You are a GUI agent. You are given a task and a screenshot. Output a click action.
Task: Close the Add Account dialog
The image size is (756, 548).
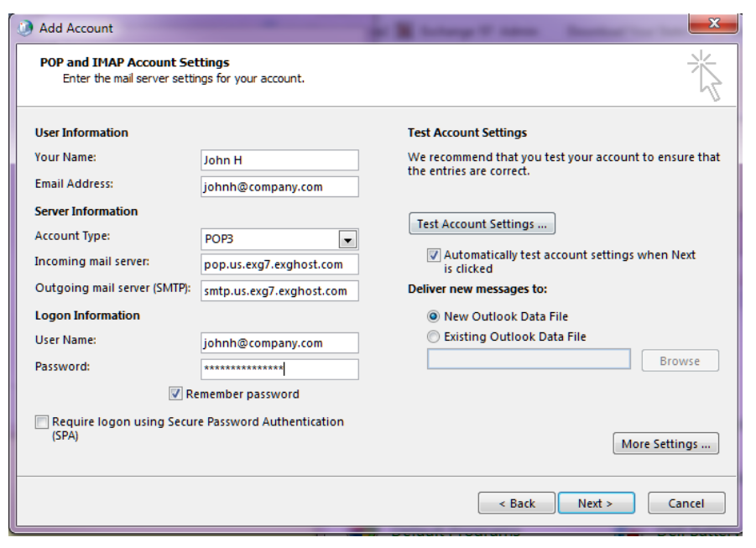tap(713, 23)
